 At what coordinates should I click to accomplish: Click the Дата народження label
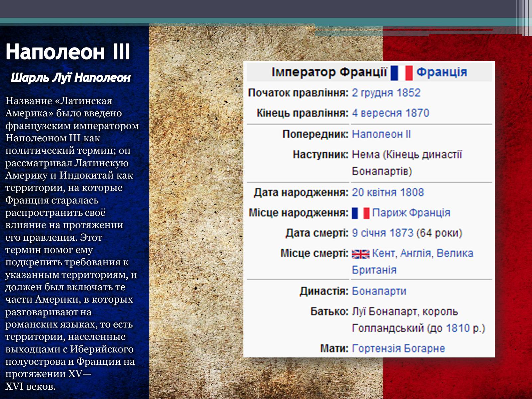pos(301,193)
